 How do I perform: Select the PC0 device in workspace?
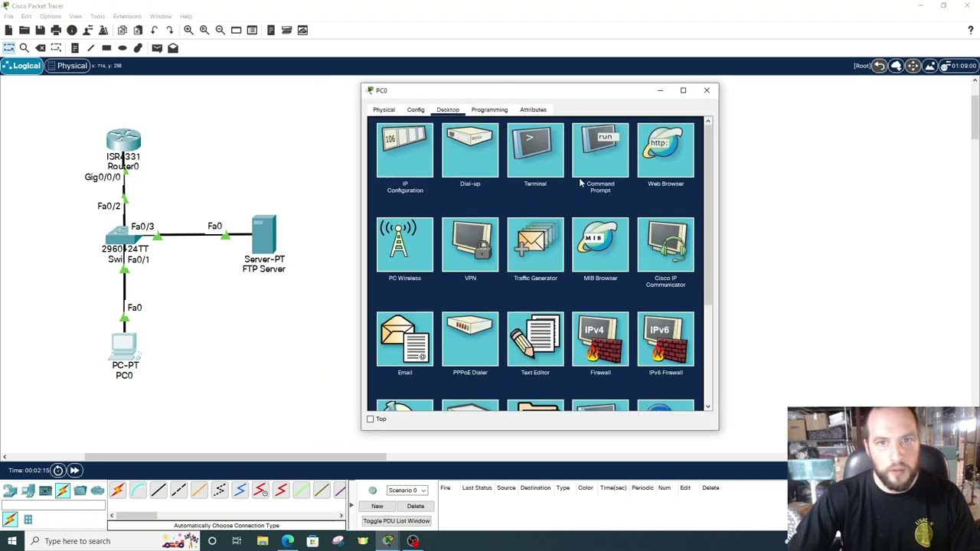tap(124, 347)
